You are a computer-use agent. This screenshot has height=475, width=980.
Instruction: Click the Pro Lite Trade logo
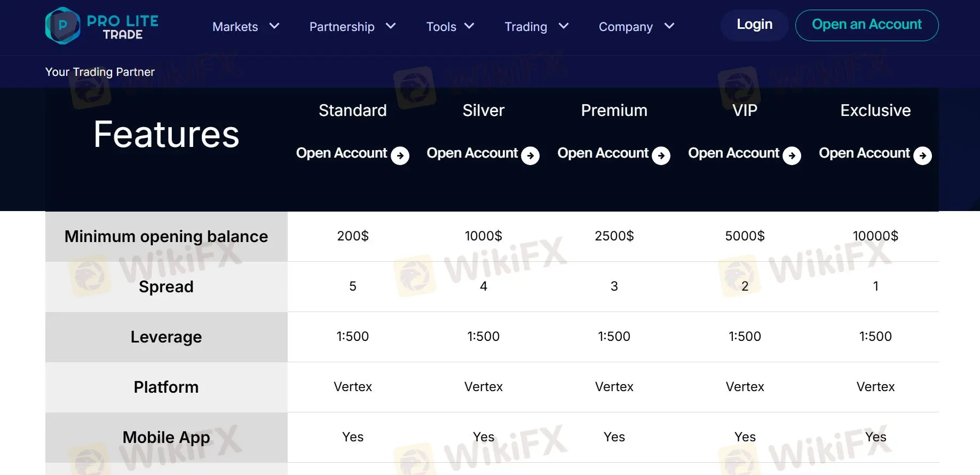click(x=102, y=26)
